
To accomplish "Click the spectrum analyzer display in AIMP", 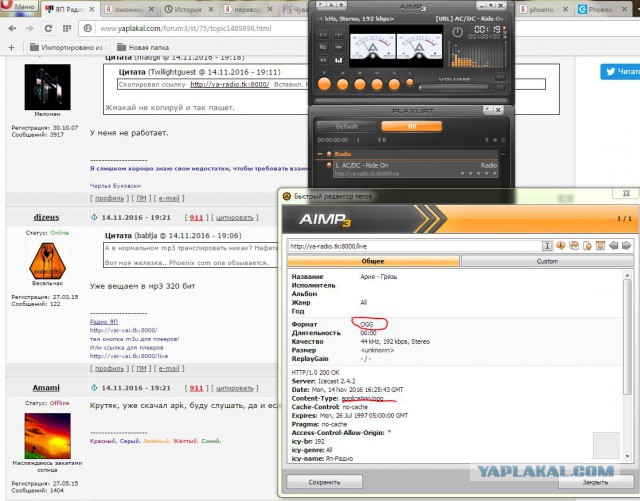I will click(x=477, y=55).
